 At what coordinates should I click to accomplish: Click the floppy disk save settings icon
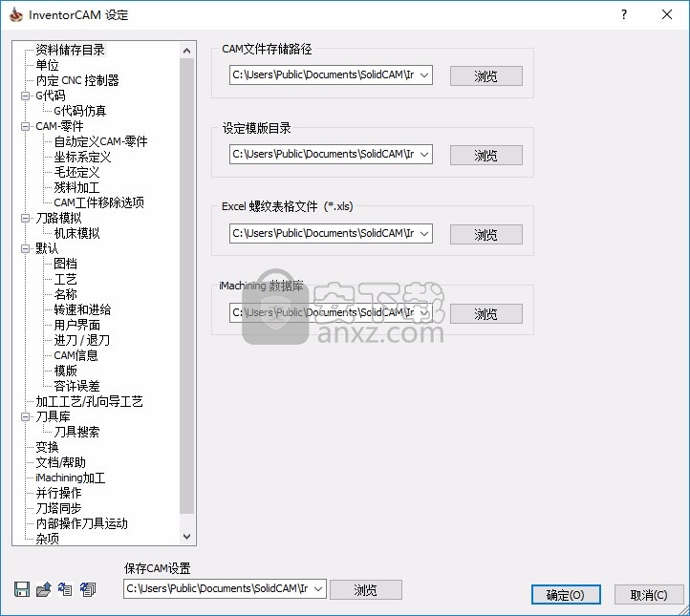[22, 589]
